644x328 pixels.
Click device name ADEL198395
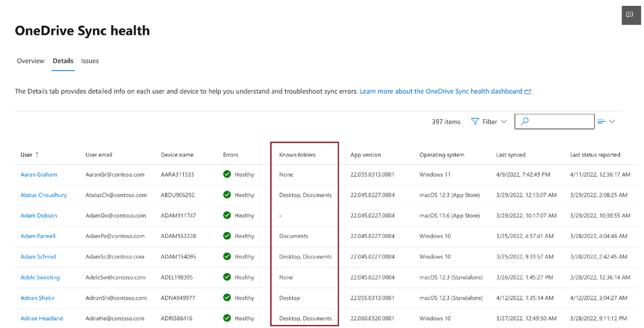click(177, 277)
